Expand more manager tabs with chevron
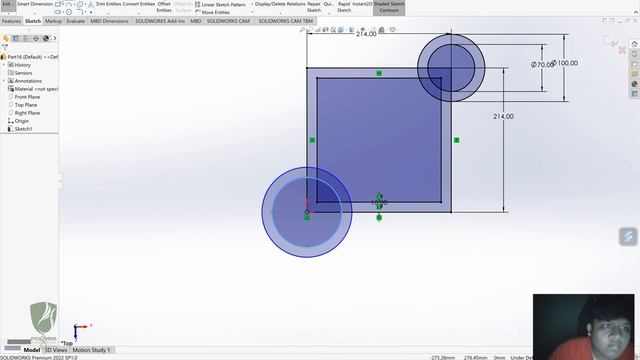Screen dimensions: 640x360 55,38
